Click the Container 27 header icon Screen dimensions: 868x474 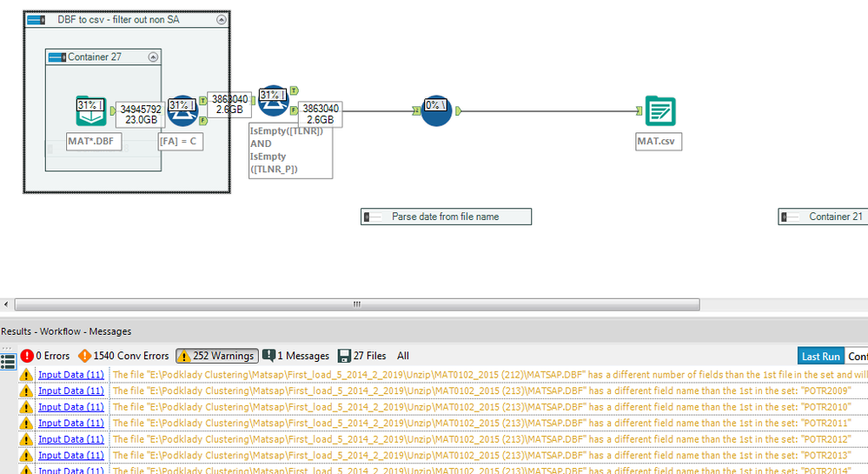point(57,57)
